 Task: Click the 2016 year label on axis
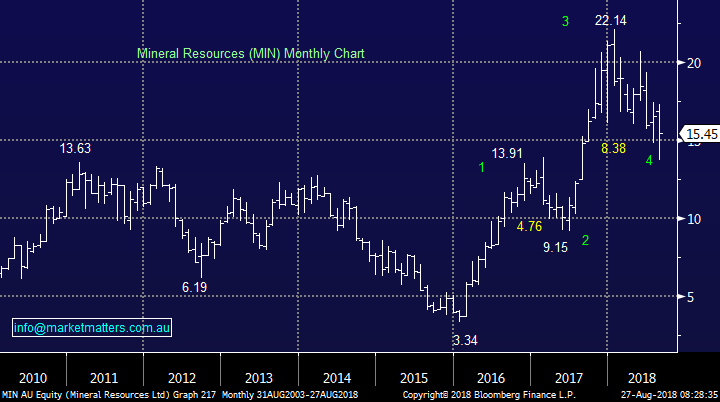(x=491, y=378)
